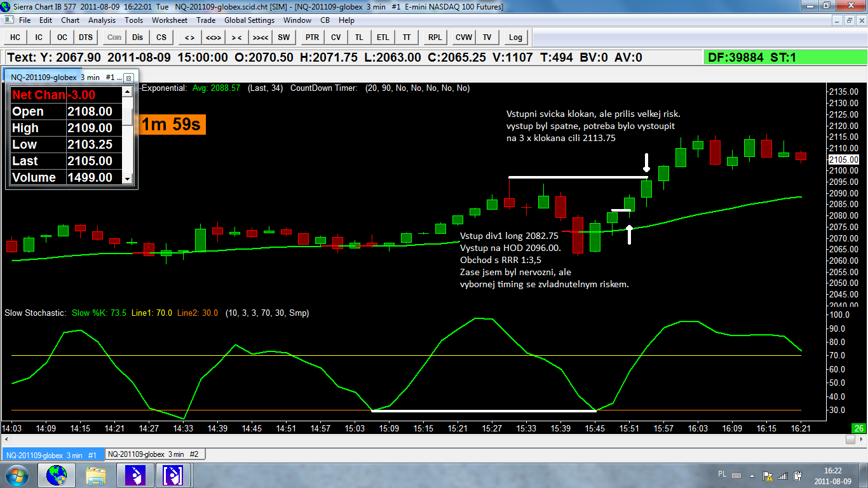Screen dimensions: 868x488
Task: Select the CS toolbar button
Action: click(x=161, y=37)
